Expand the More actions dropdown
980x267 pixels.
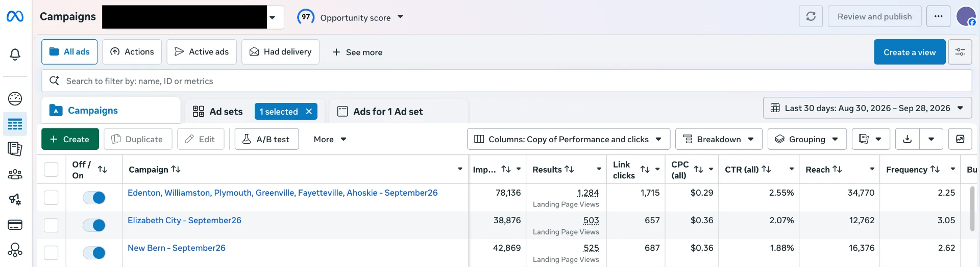330,139
